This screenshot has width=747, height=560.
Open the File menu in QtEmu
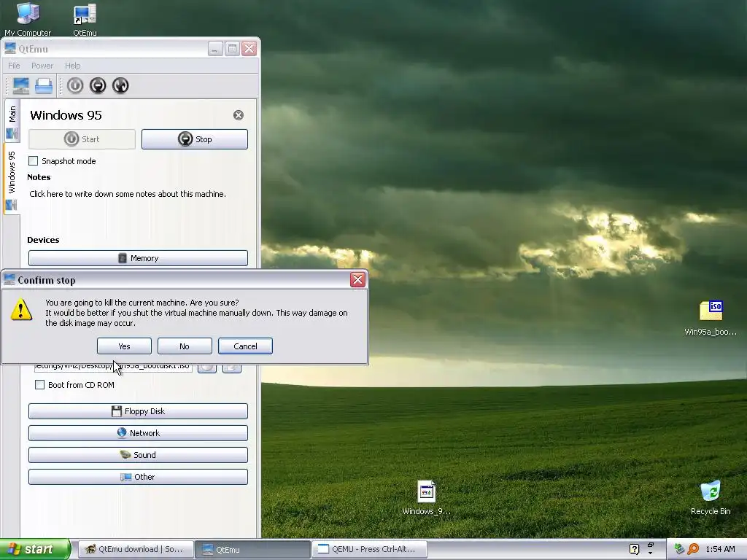coord(14,66)
